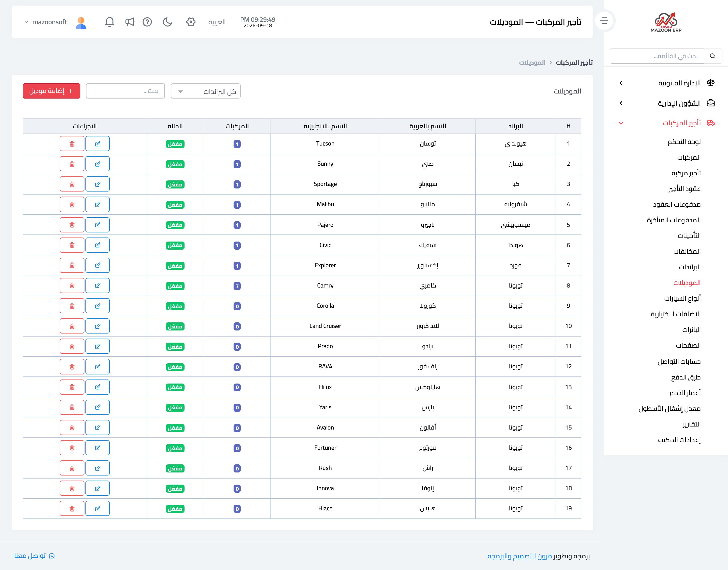The width and height of the screenshot is (728, 570).
Task: Open the settings gear icon
Action: (x=191, y=22)
